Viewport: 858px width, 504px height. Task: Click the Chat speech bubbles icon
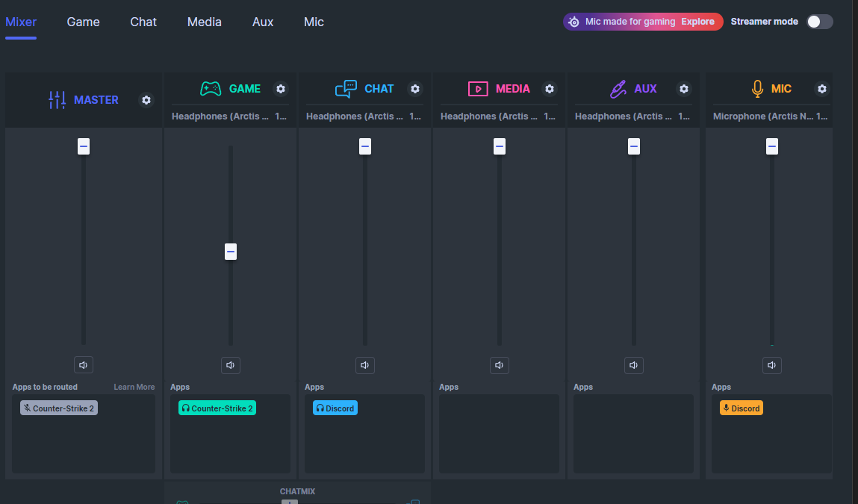click(x=346, y=89)
